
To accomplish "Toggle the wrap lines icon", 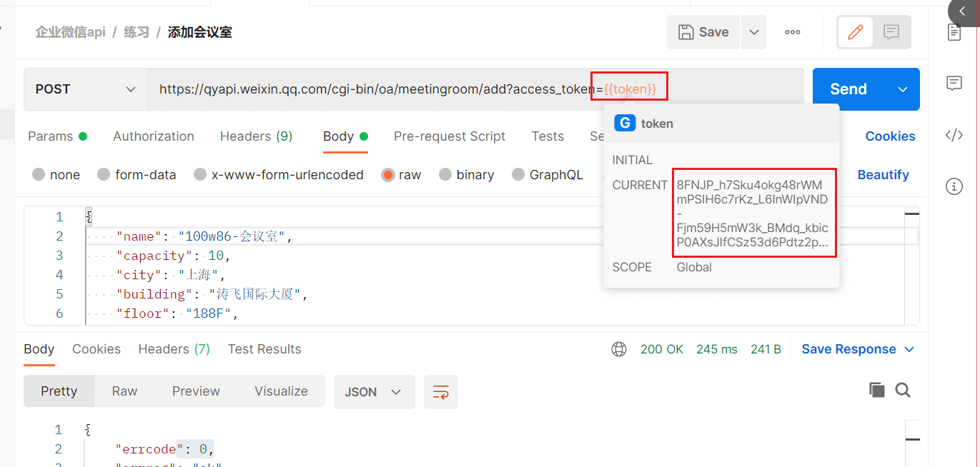I will click(441, 392).
